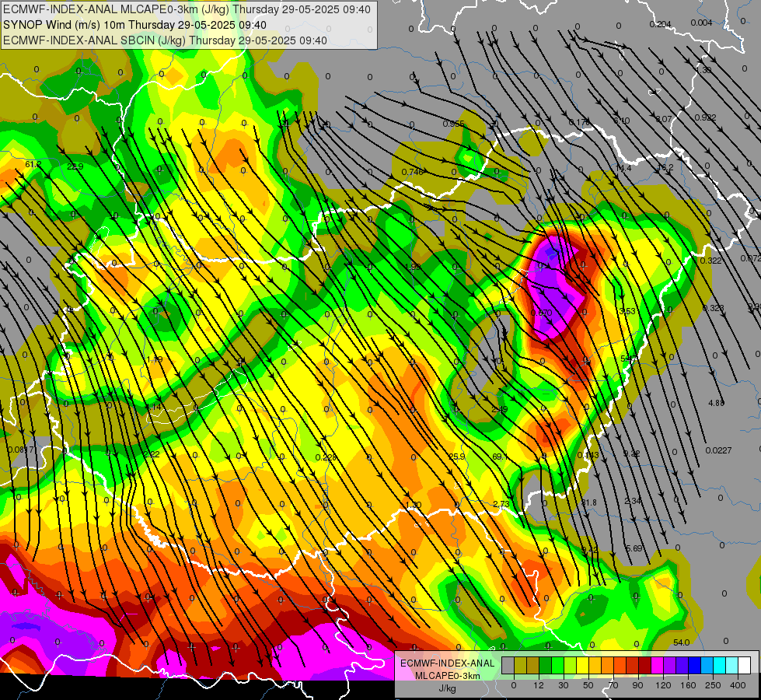The height and width of the screenshot is (700, 761).
Task: Click the J/kg unit label
Action: click(447, 688)
